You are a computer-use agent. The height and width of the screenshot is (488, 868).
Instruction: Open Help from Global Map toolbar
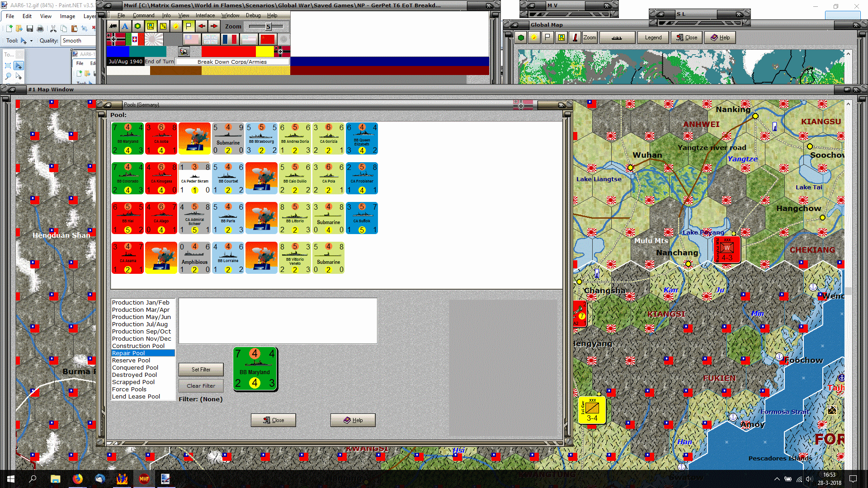(x=720, y=38)
